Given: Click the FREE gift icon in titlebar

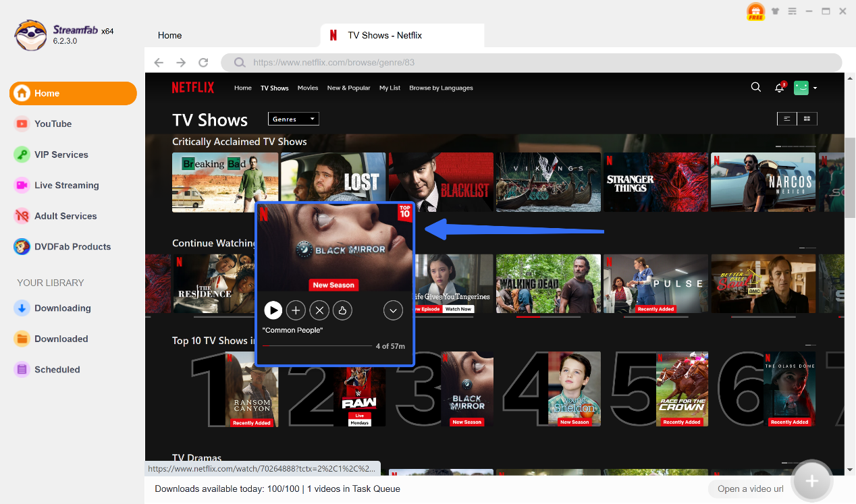Looking at the screenshot, I should pos(755,12).
